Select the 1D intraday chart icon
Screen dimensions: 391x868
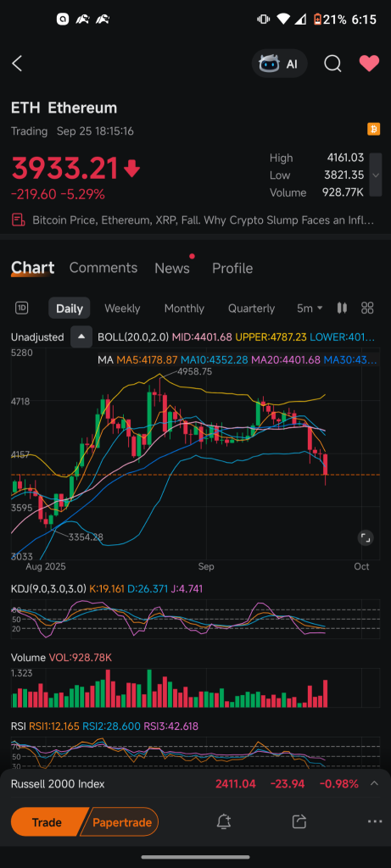tap(21, 309)
